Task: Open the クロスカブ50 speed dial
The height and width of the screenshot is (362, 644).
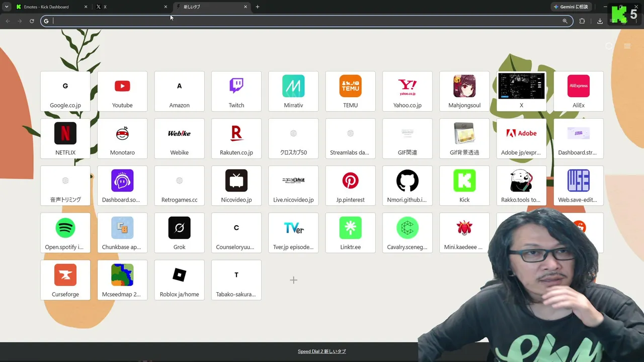Action: coord(293,138)
